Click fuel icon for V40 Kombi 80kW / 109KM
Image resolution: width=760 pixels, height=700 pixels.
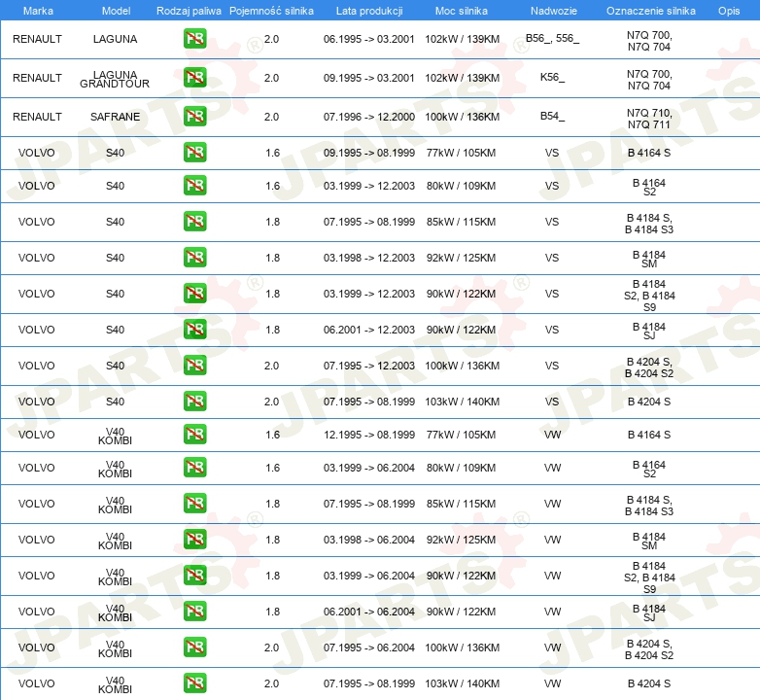[194, 468]
